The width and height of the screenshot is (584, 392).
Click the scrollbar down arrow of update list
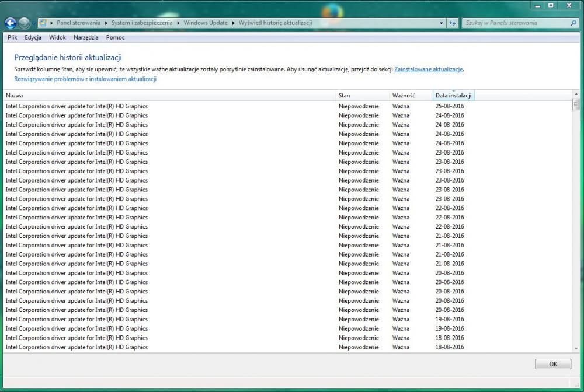click(576, 348)
